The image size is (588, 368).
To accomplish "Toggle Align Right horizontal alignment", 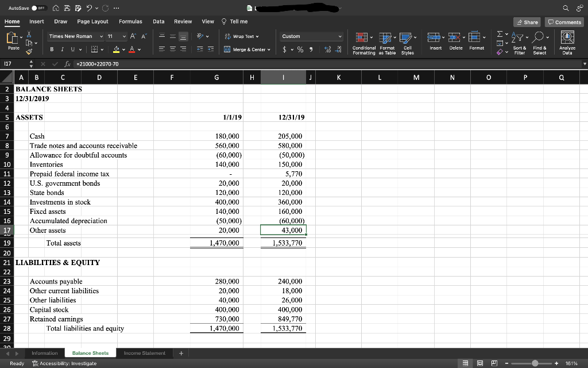I will pyautogui.click(x=183, y=49).
